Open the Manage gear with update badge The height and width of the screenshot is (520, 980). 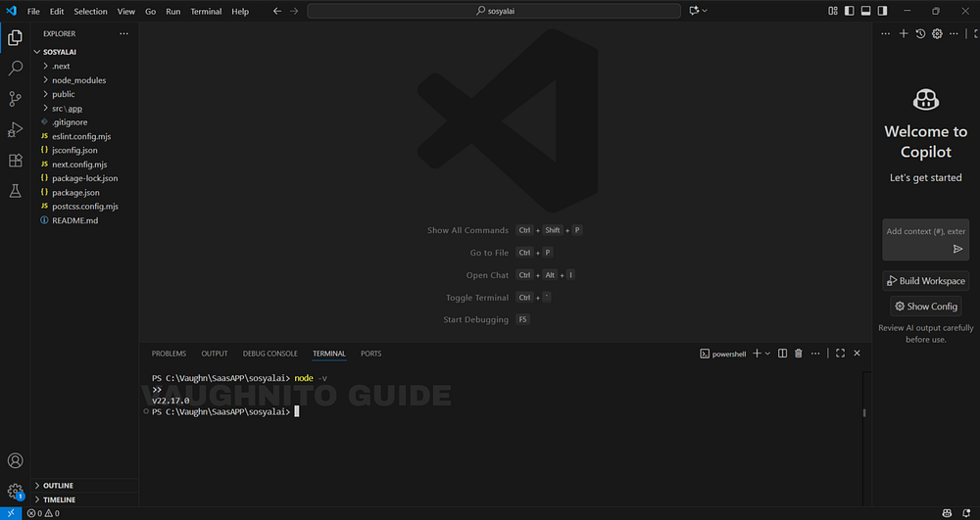click(15, 492)
